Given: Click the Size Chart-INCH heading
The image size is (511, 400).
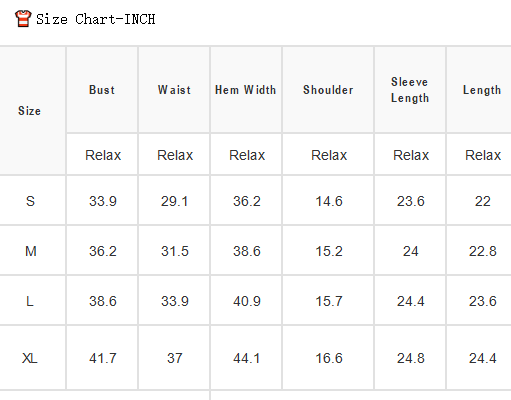Looking at the screenshot, I should (96, 19).
